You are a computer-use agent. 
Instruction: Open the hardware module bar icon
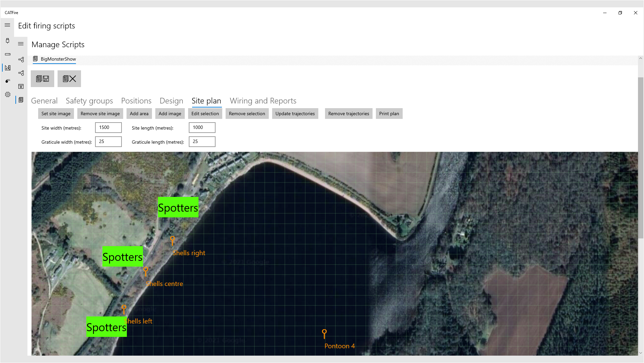tap(7, 54)
